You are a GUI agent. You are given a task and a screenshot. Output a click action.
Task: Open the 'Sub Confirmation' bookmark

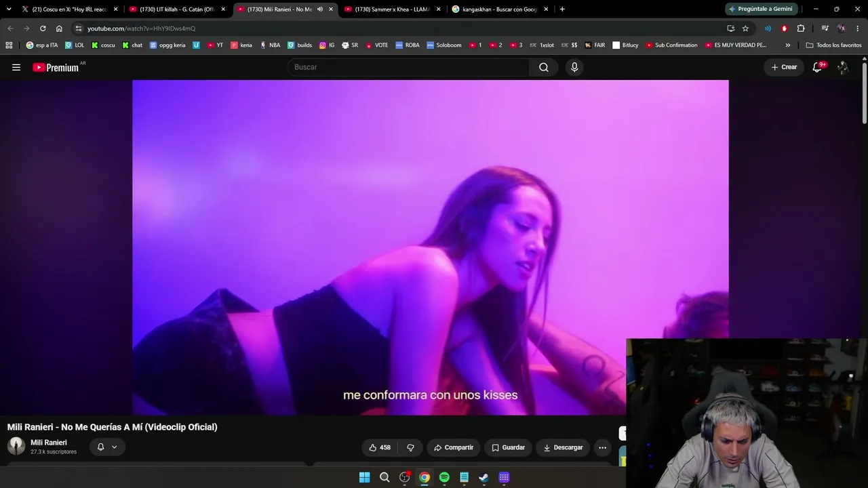point(671,45)
